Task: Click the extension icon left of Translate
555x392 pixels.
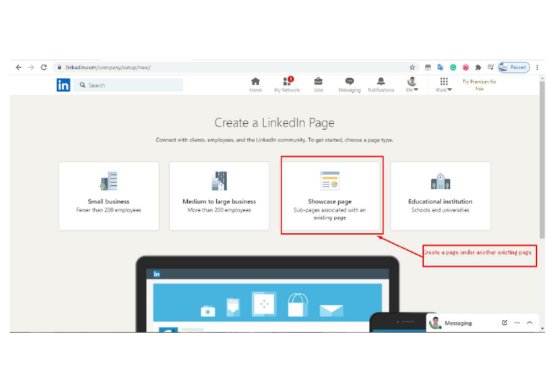Action: 428,67
